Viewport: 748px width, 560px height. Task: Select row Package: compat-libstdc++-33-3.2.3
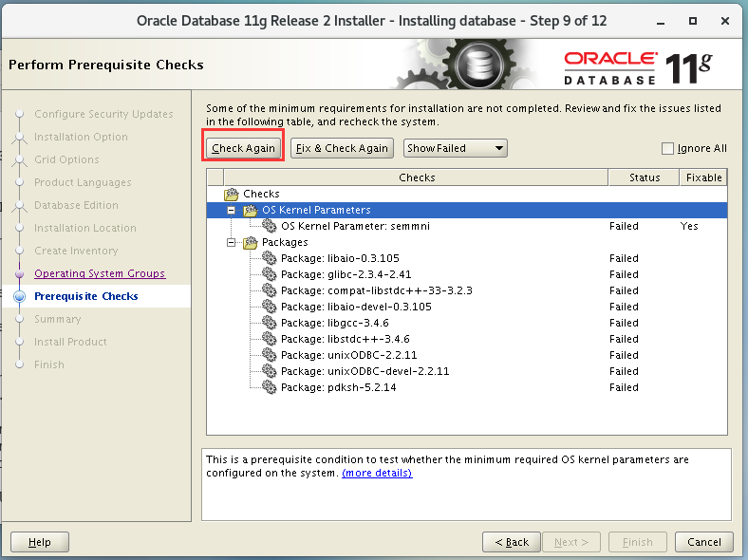[x=467, y=290]
